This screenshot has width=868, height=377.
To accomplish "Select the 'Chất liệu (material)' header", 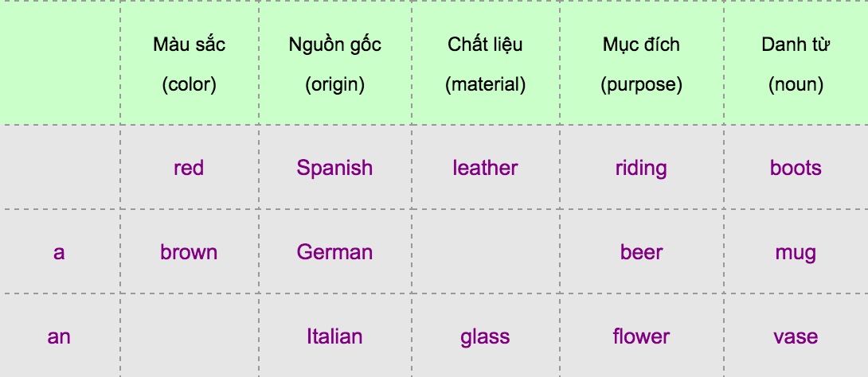I will [485, 64].
